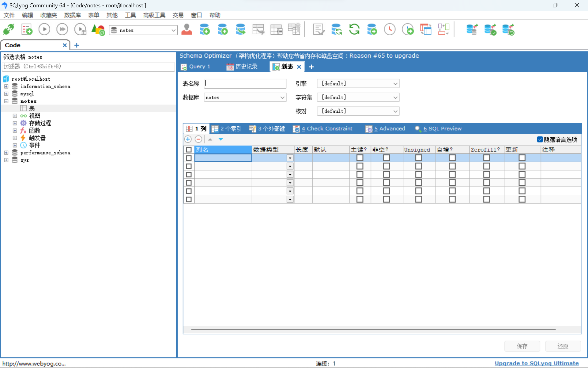Move column up with the arrow icon
The height and width of the screenshot is (368, 588).
click(210, 139)
